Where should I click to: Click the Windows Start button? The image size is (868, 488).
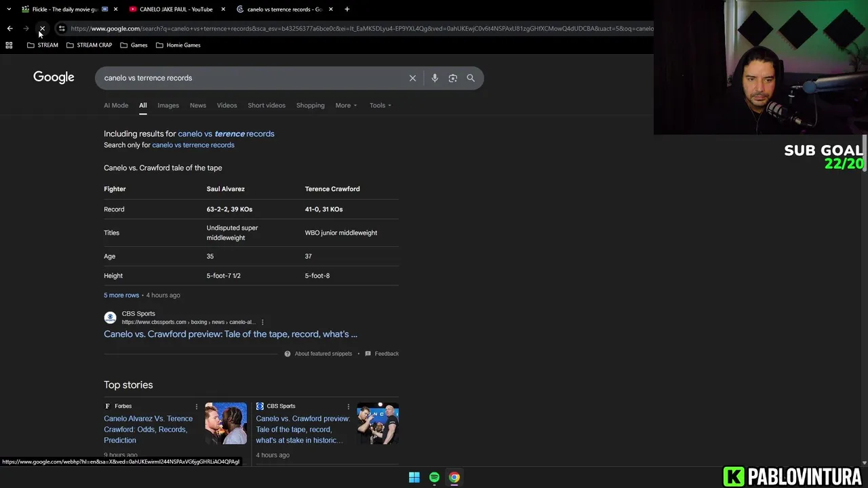tap(414, 477)
